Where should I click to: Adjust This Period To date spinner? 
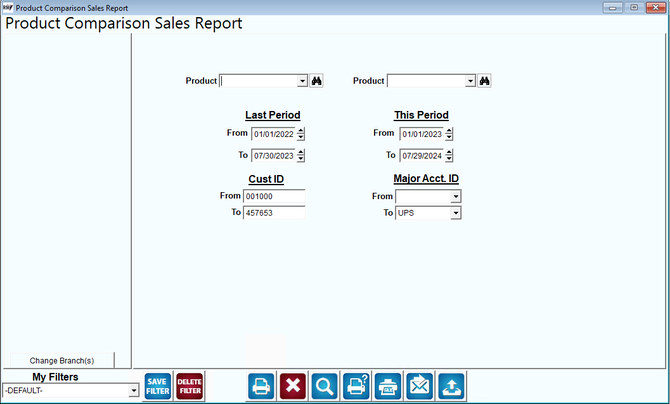[449, 156]
